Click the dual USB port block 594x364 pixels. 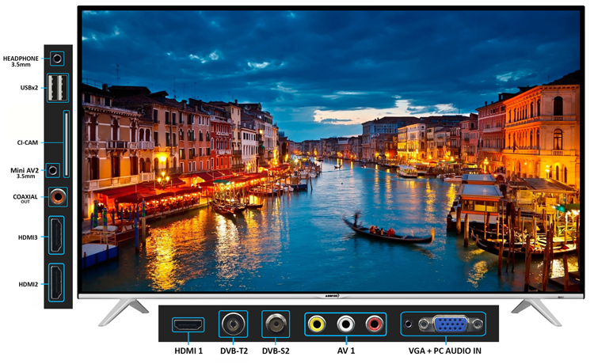coord(57,87)
